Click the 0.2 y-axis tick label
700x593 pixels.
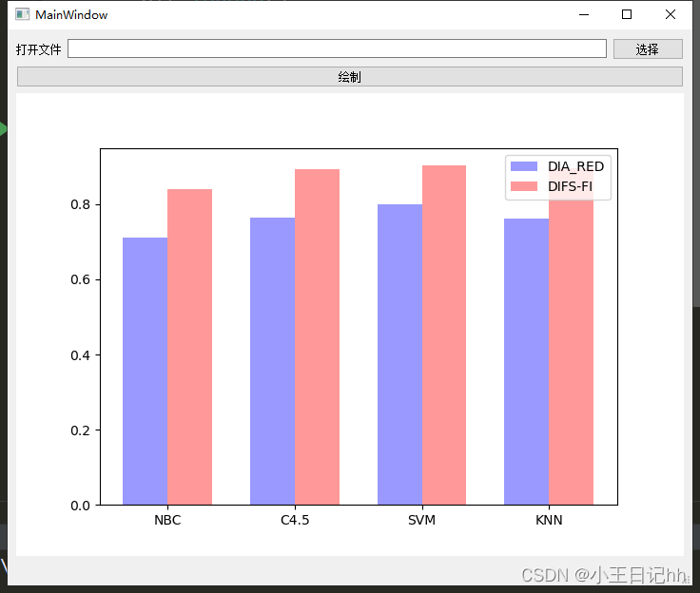click(x=80, y=430)
